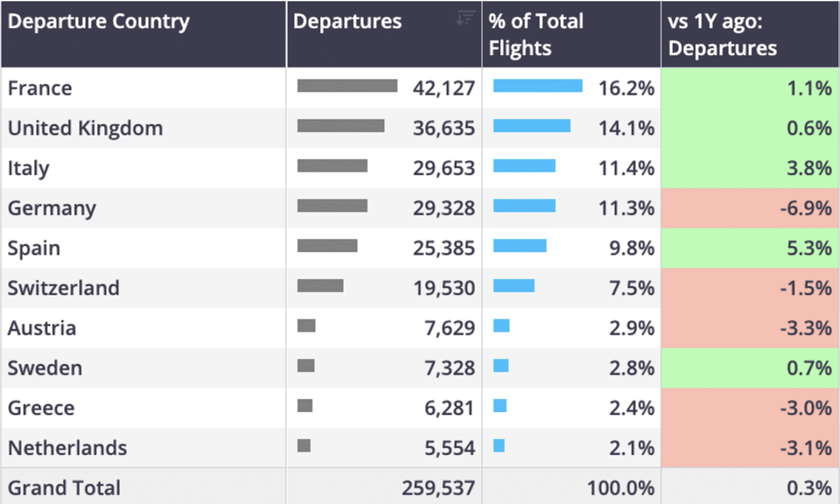Click the Austria row label

pyautogui.click(x=42, y=328)
